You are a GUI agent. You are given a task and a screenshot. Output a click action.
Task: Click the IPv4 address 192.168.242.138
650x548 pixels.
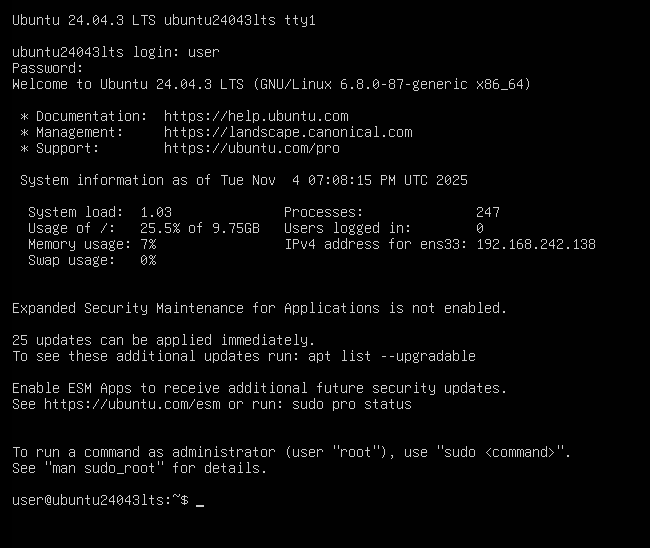coord(536,244)
